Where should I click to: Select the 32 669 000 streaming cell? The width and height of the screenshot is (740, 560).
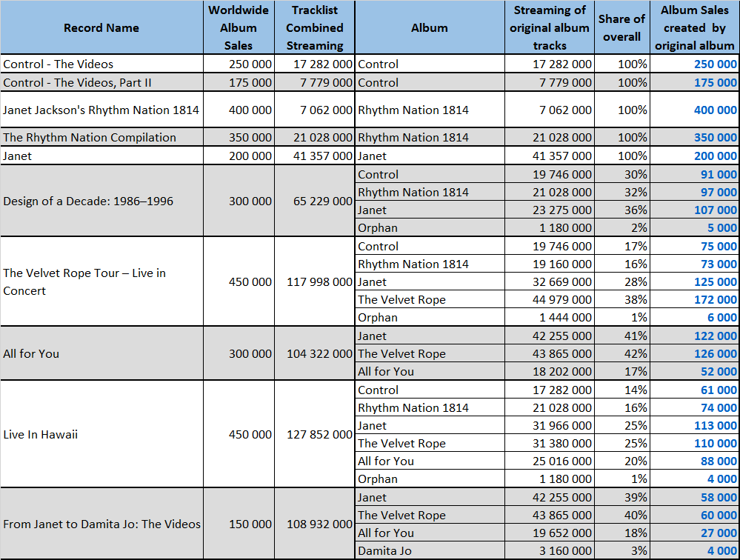550,281
